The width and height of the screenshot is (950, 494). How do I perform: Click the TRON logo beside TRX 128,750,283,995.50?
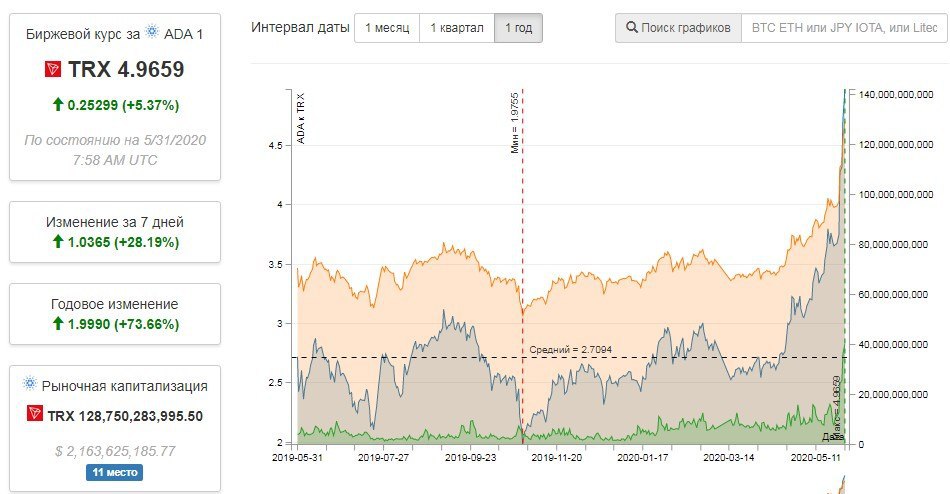pos(35,414)
